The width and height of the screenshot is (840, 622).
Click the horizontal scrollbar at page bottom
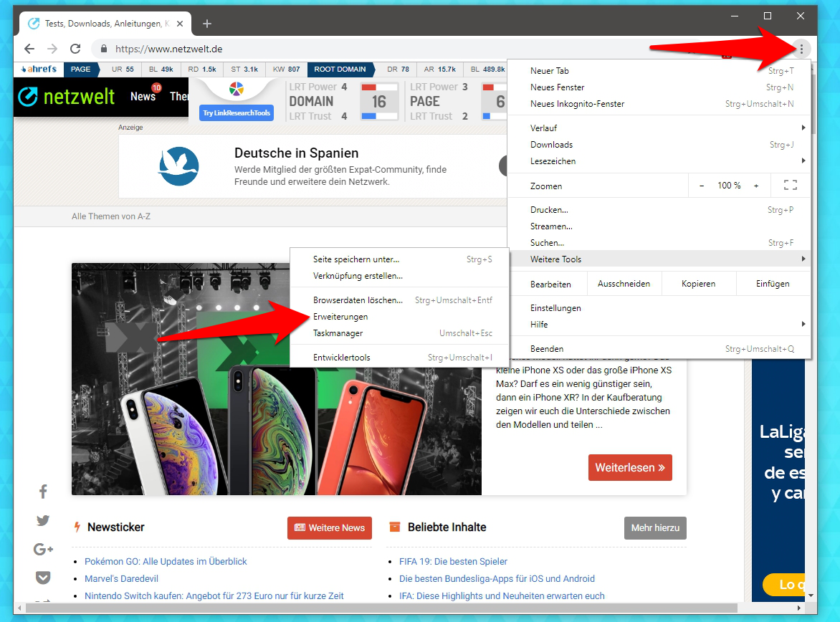(381, 608)
